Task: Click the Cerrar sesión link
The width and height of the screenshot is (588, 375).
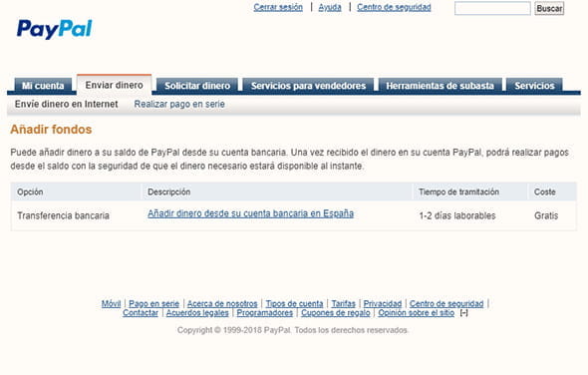Action: [x=278, y=7]
